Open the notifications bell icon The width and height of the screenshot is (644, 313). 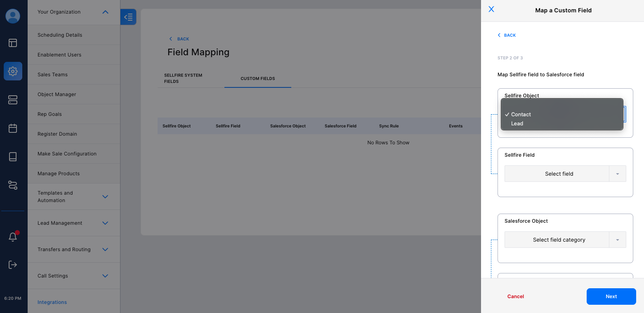[x=13, y=237]
